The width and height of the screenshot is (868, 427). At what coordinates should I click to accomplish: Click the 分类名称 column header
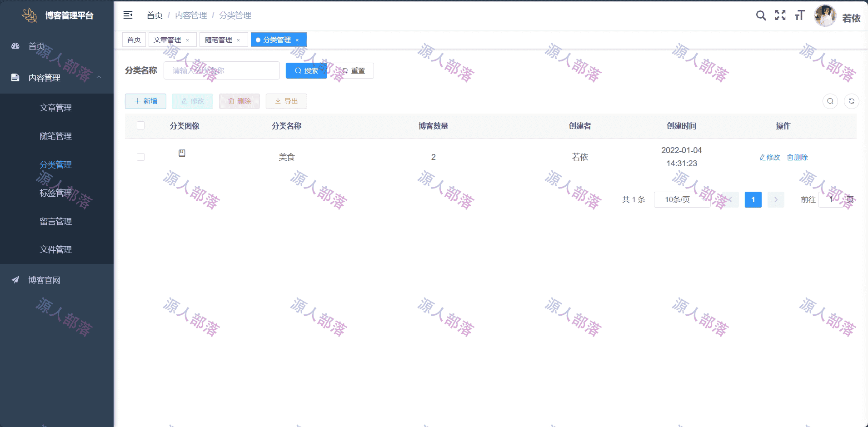tap(287, 126)
